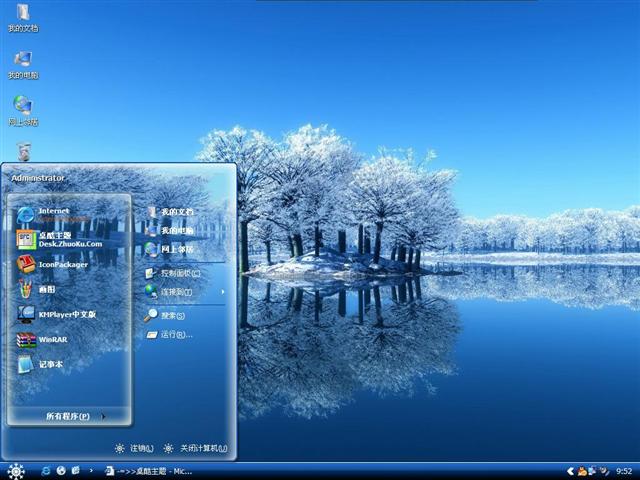Screen dimensions: 640x480
Task: Open 控制面板(C) control panel
Action: tap(173, 273)
